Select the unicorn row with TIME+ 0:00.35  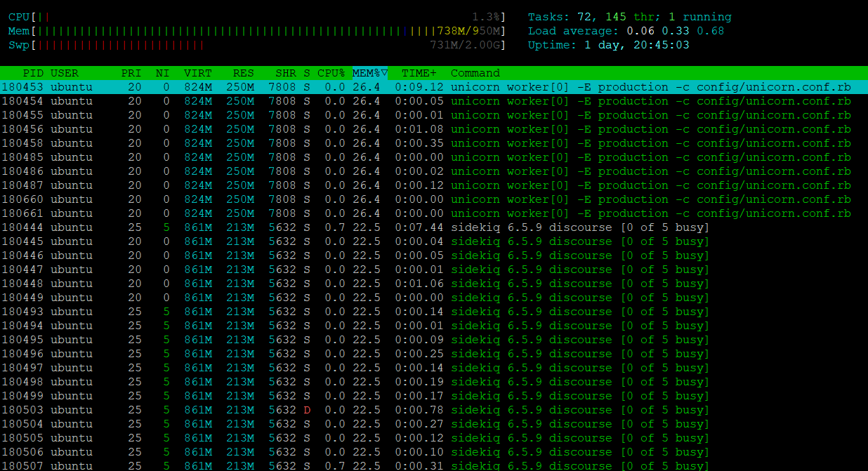coord(434,143)
